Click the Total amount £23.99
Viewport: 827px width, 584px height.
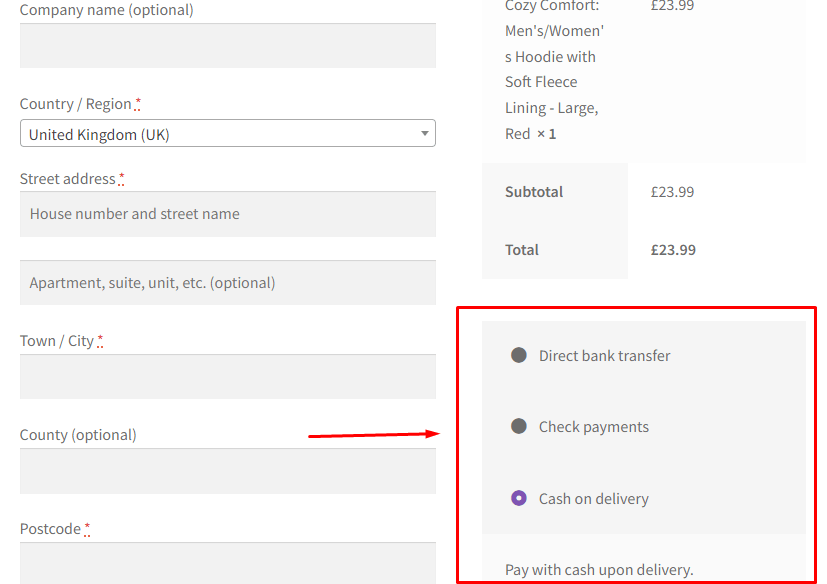(672, 249)
